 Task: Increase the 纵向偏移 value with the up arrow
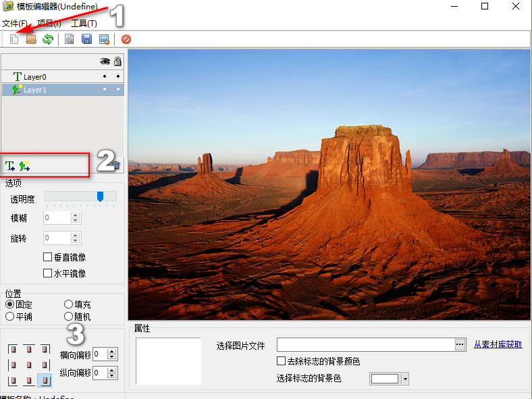pos(111,370)
